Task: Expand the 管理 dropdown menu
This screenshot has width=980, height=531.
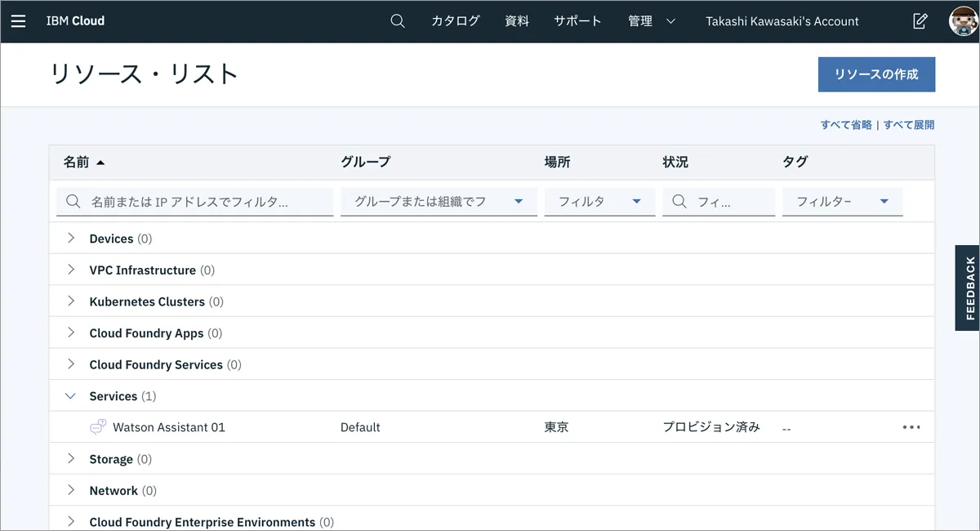Action: [x=652, y=21]
